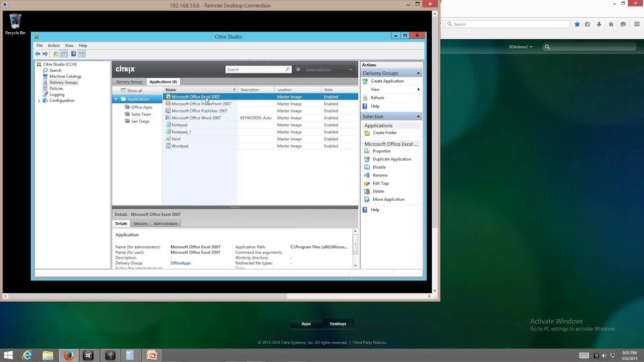Select the San Diego folder
644x362 pixels.
(x=140, y=121)
